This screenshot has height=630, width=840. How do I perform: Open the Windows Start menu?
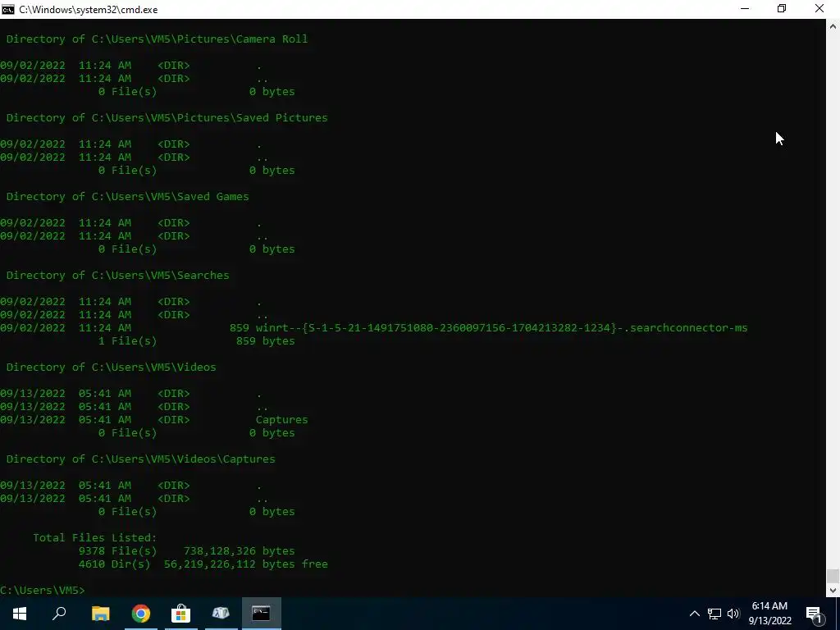[x=20, y=614]
